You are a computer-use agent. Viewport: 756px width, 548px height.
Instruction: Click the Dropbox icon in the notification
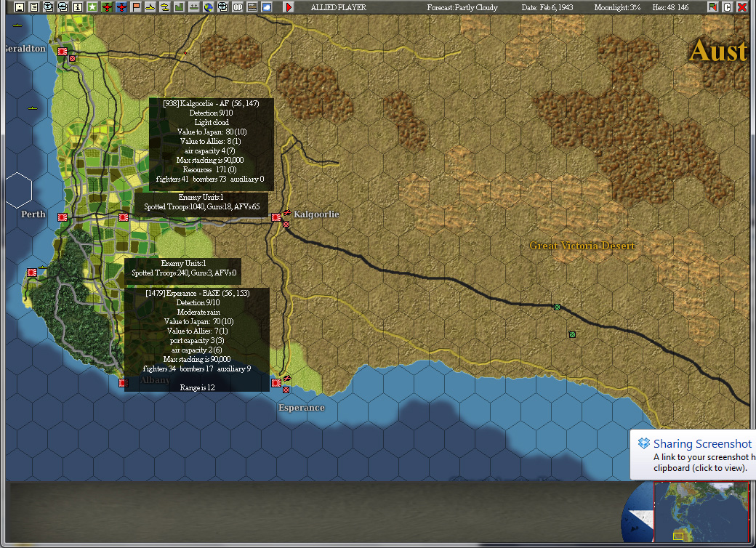point(643,443)
